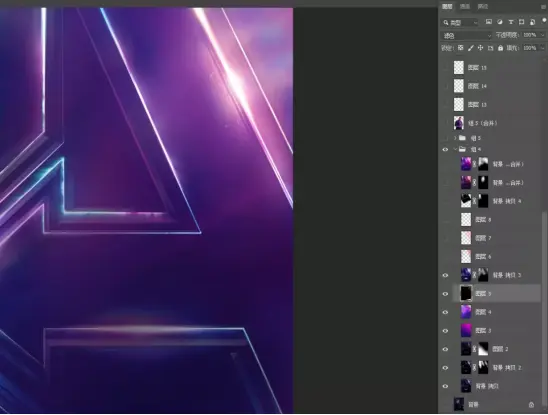548x415 pixels.
Task: Open the opacity (不透明度) slider arrow
Action: click(542, 35)
